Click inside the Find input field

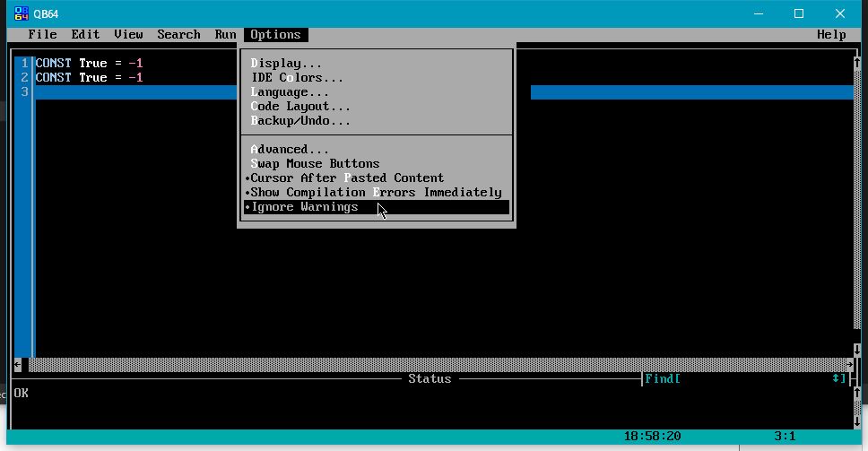click(x=753, y=379)
